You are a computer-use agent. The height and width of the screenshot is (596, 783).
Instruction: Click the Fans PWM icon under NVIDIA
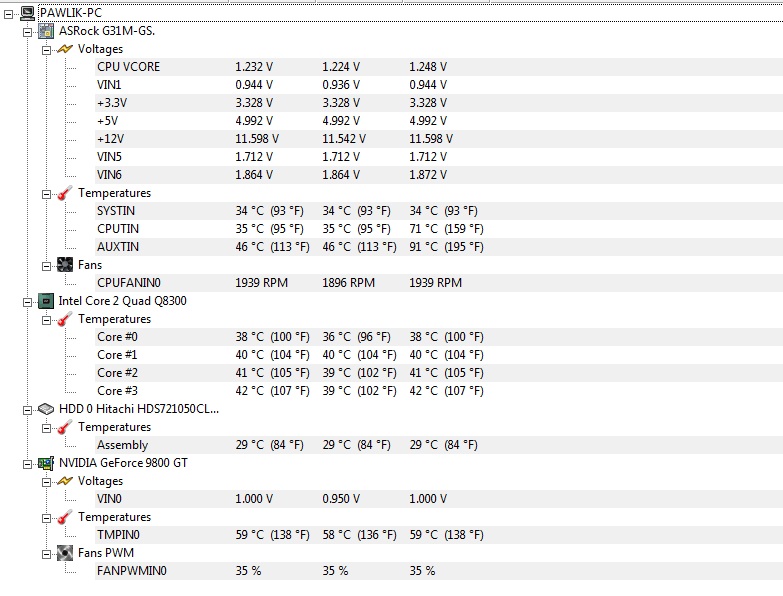[65, 553]
